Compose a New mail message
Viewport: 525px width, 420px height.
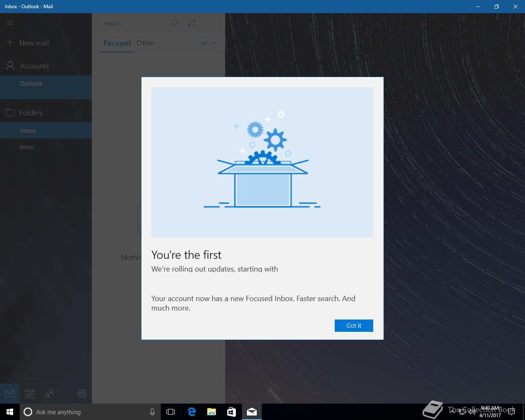click(46, 43)
